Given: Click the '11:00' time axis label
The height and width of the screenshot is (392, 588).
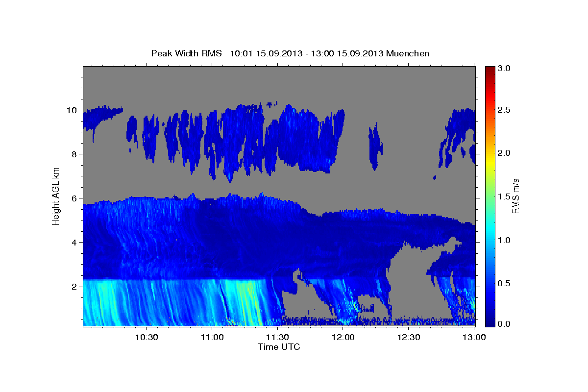Looking at the screenshot, I should (x=212, y=338).
